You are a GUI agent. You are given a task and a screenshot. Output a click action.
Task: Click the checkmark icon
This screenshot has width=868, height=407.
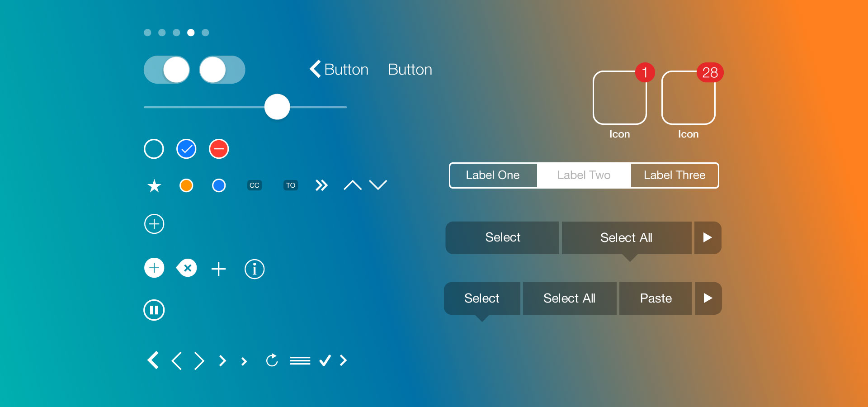coord(325,360)
